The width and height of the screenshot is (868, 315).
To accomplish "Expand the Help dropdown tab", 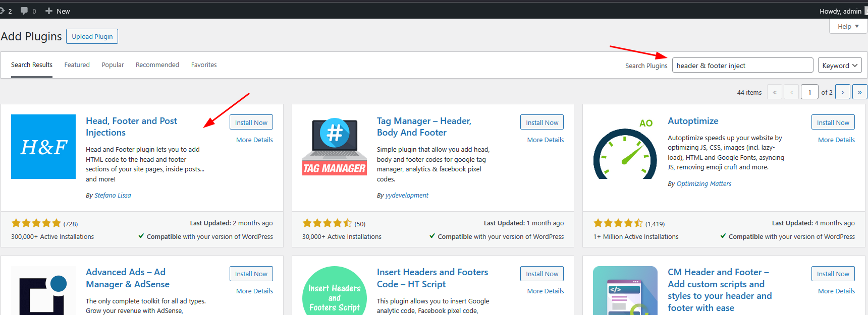I will [x=848, y=26].
